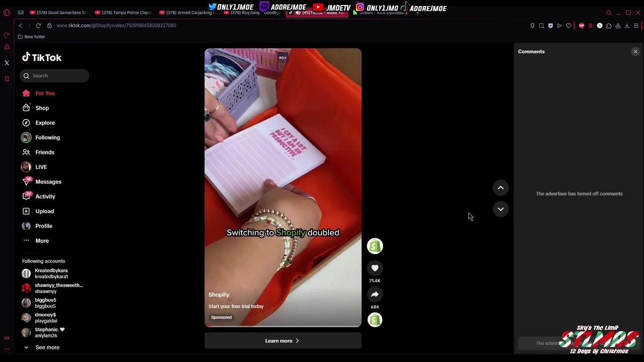This screenshot has width=644, height=362.
Task: Open sidebar three-dot settings at bottom
Action: point(7,348)
